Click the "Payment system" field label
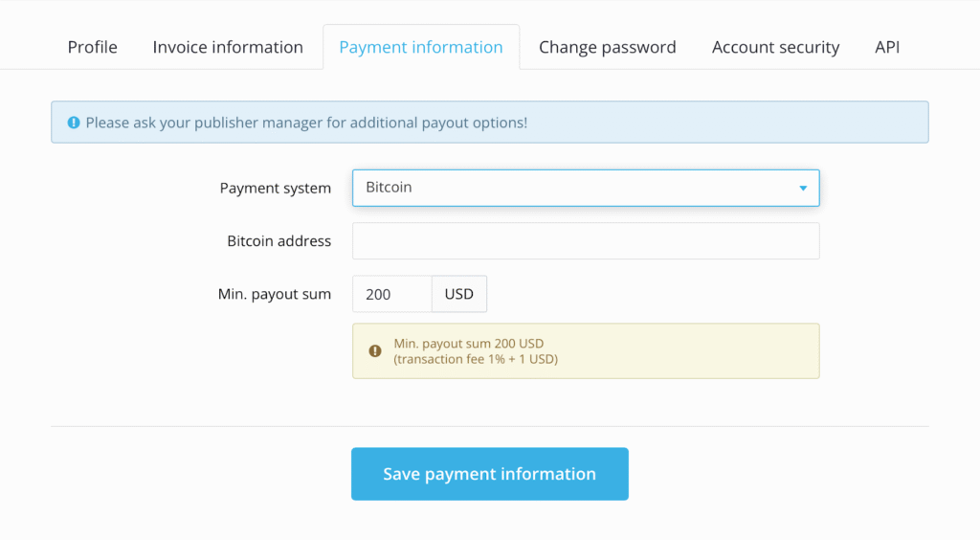This screenshot has height=540, width=980. [276, 188]
